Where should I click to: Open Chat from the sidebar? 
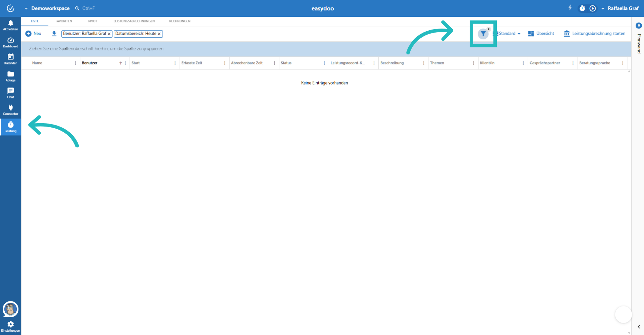point(10,93)
